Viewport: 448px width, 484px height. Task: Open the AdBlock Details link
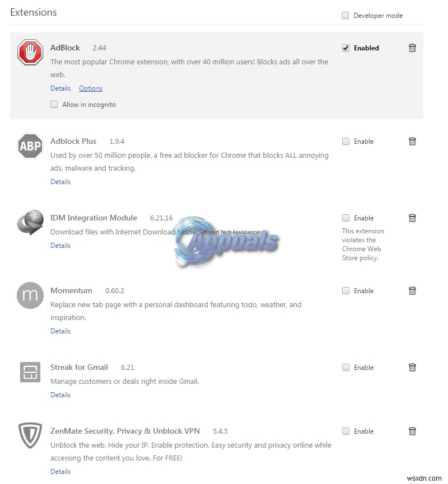(60, 88)
